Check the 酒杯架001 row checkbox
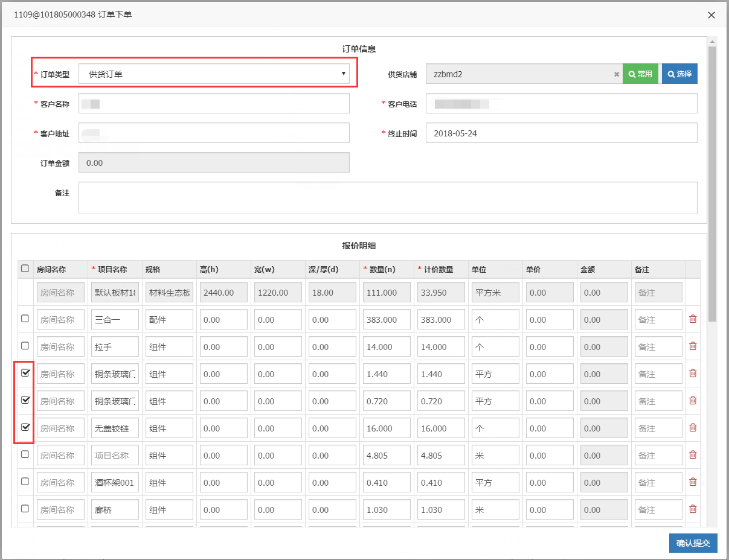The image size is (729, 560). pos(25,481)
